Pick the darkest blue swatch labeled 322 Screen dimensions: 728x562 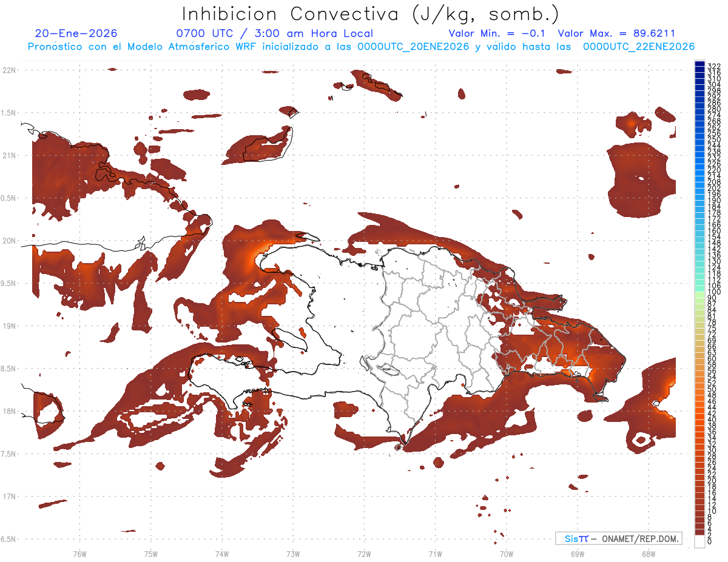(699, 64)
